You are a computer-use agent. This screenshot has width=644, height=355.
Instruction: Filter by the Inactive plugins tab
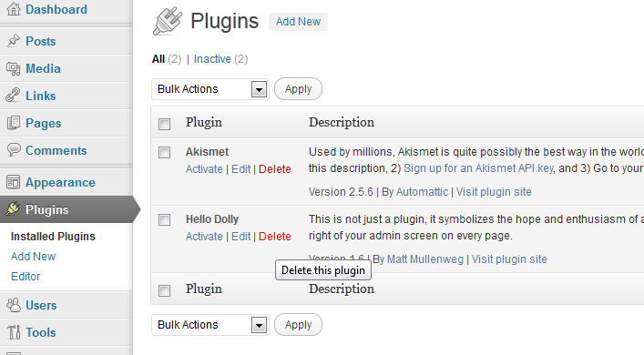[x=212, y=59]
